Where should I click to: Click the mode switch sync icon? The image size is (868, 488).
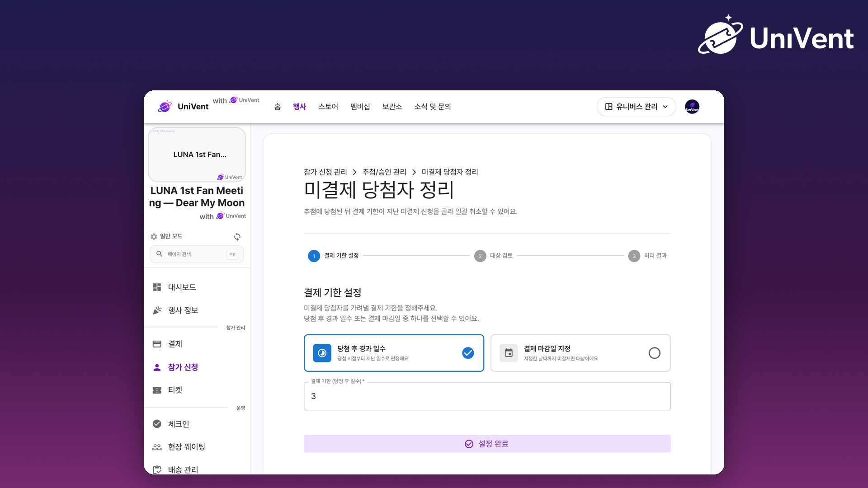[237, 237]
